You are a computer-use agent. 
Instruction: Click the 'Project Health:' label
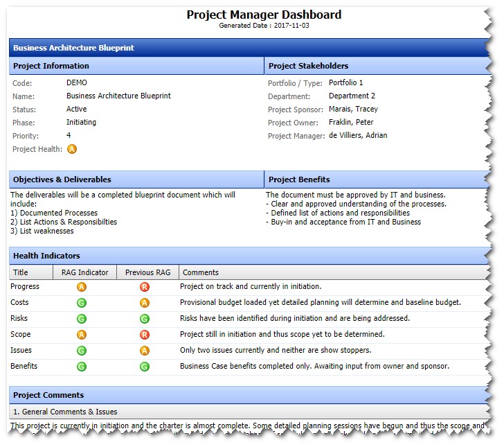click(x=37, y=149)
